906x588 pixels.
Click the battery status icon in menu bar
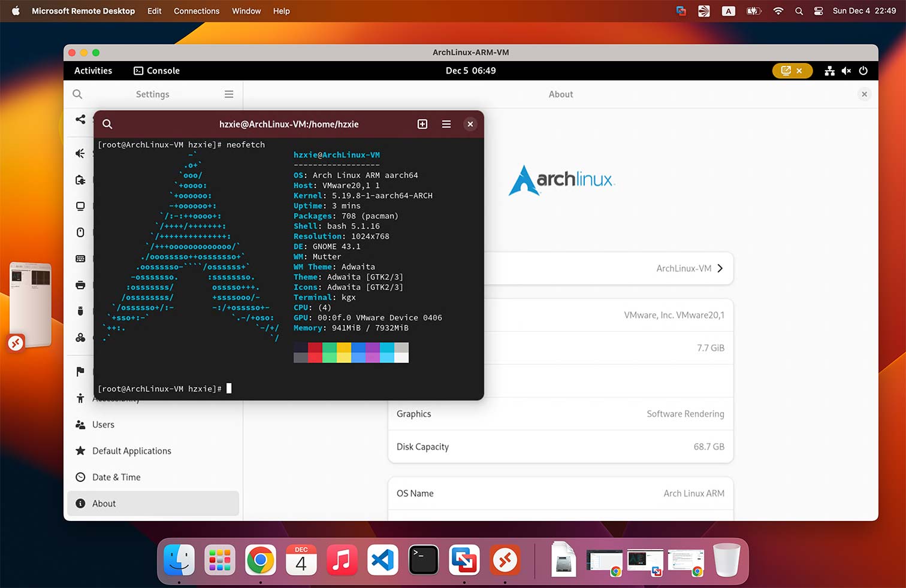[753, 11]
